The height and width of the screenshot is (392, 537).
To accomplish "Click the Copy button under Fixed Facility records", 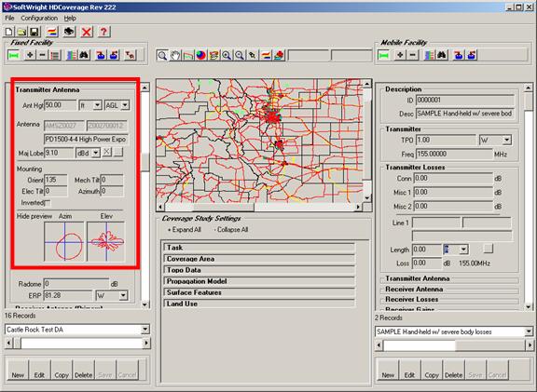I will pos(62,370).
